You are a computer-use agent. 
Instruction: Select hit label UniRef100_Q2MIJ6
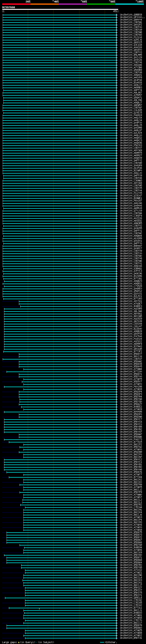(x=131, y=40)
